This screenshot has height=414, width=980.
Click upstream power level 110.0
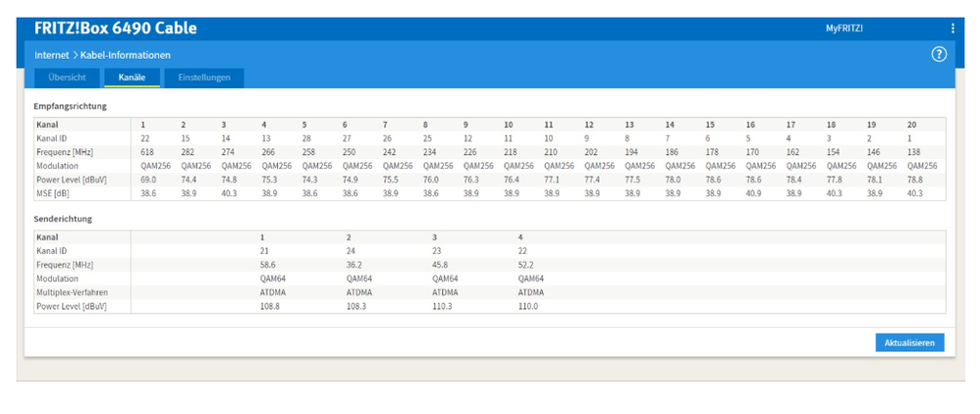(527, 306)
